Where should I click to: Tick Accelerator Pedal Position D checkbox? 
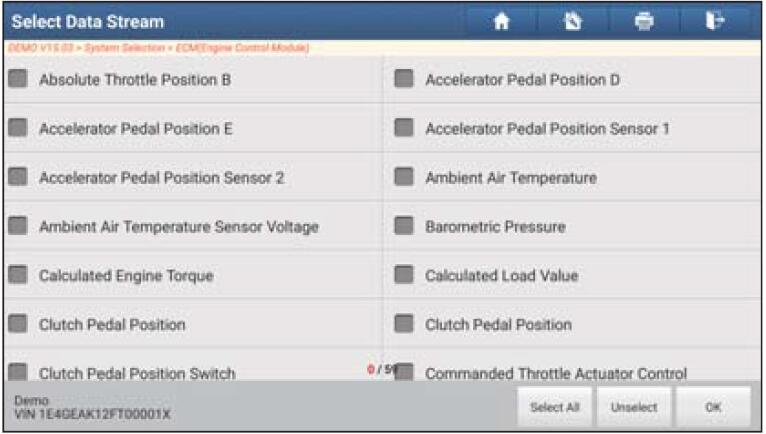(404, 79)
